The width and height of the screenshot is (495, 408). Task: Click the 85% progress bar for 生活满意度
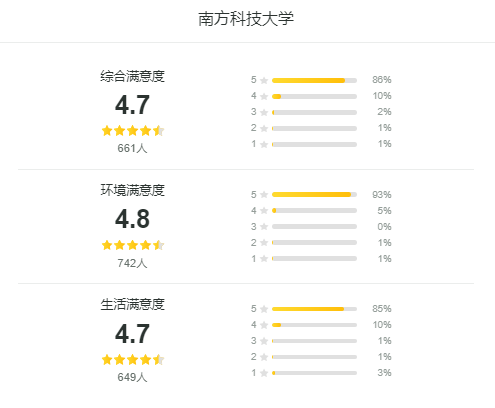coord(314,309)
